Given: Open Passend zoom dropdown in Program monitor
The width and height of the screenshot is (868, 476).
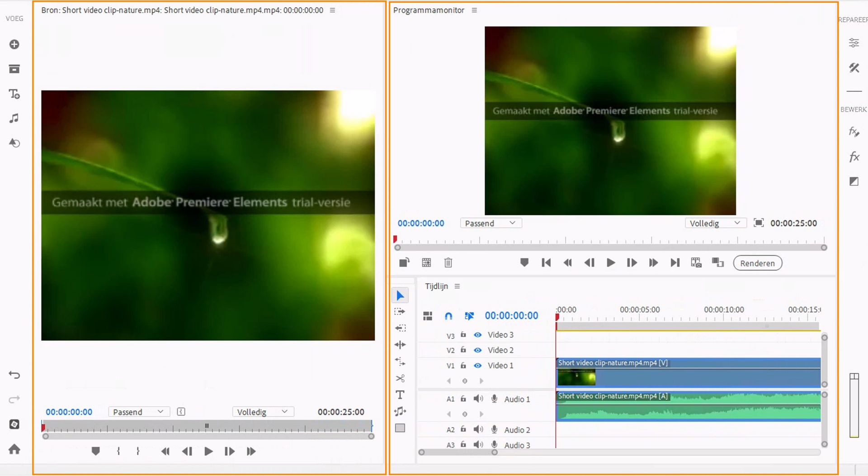Looking at the screenshot, I should [491, 223].
